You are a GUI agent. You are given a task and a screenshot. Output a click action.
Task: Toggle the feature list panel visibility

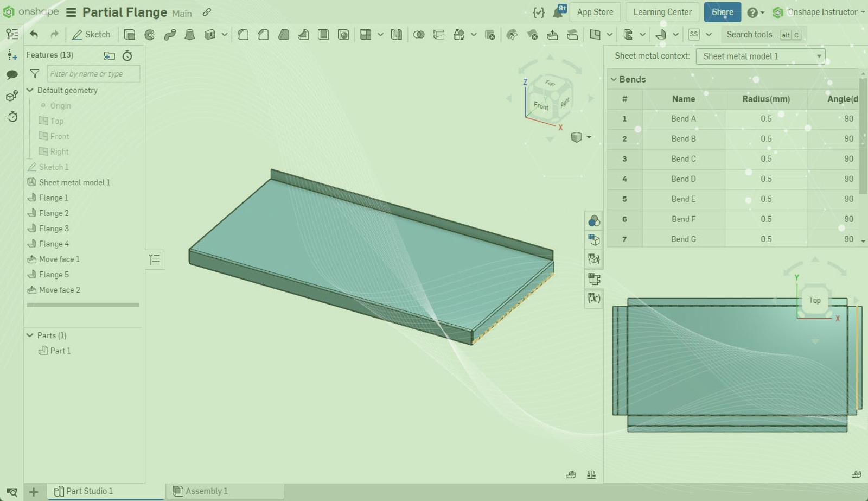(155, 260)
